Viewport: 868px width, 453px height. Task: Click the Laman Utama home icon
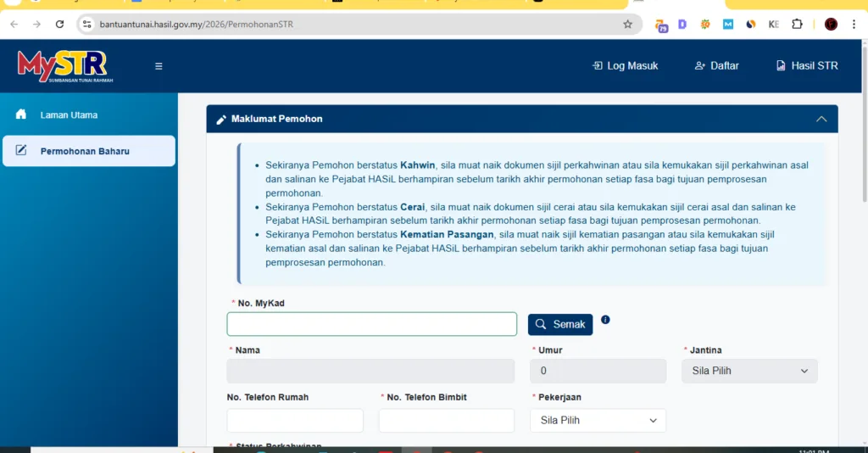coord(21,114)
